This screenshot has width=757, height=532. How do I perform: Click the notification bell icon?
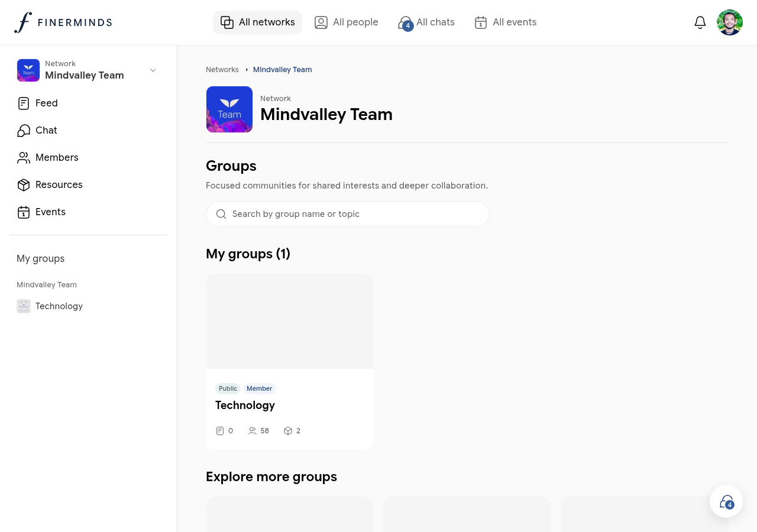click(700, 22)
